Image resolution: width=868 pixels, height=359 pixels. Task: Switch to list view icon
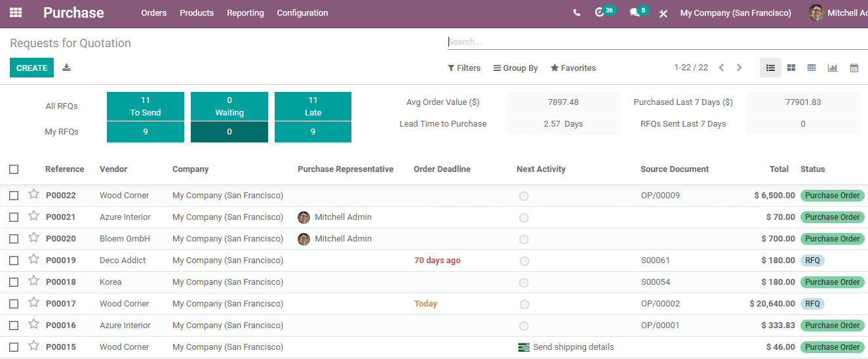point(770,68)
